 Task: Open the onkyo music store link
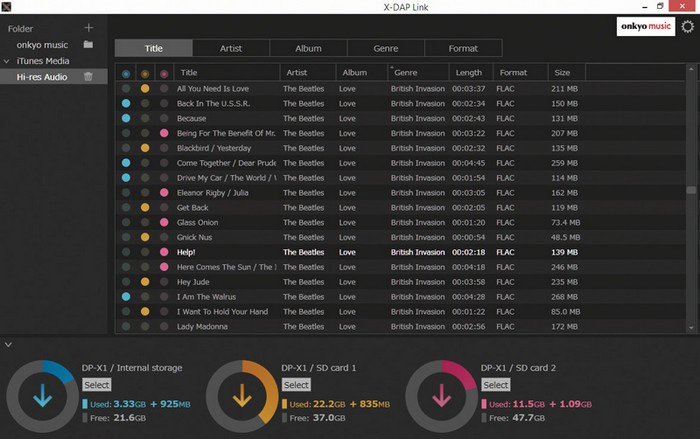point(646,26)
